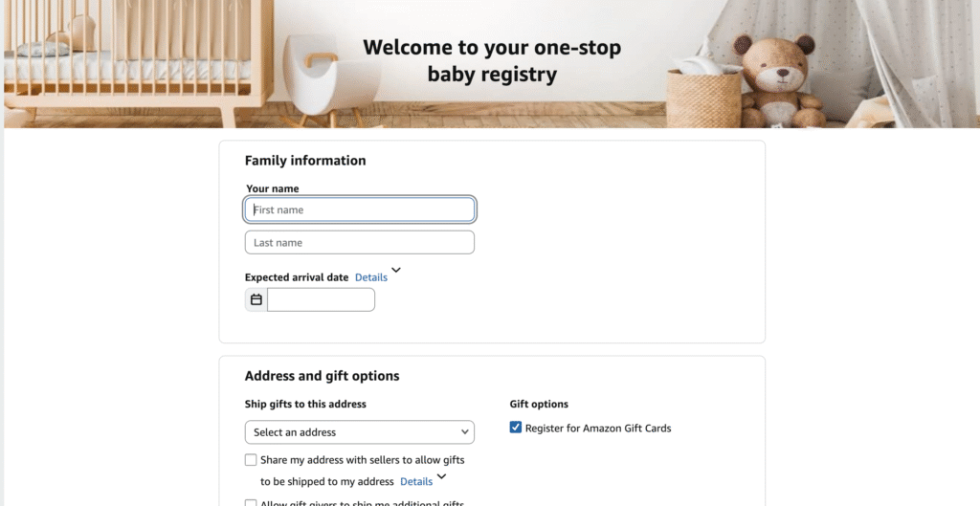Click the calendar icon for arrival date

[x=256, y=299]
